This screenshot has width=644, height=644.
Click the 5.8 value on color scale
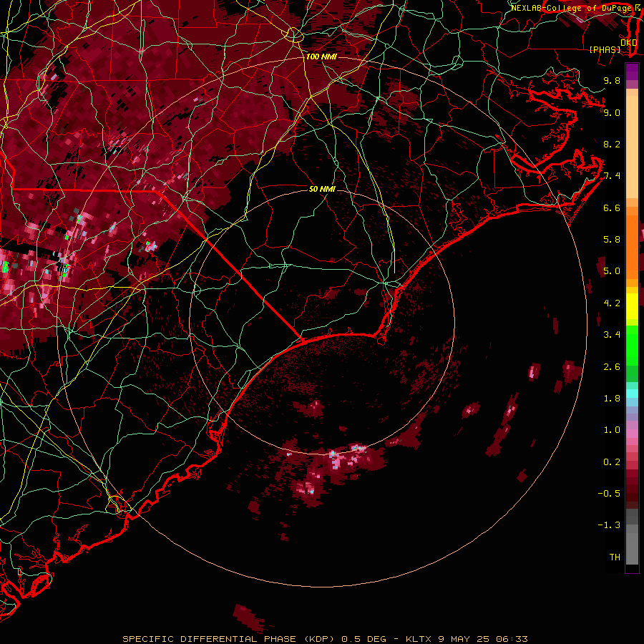pos(612,240)
